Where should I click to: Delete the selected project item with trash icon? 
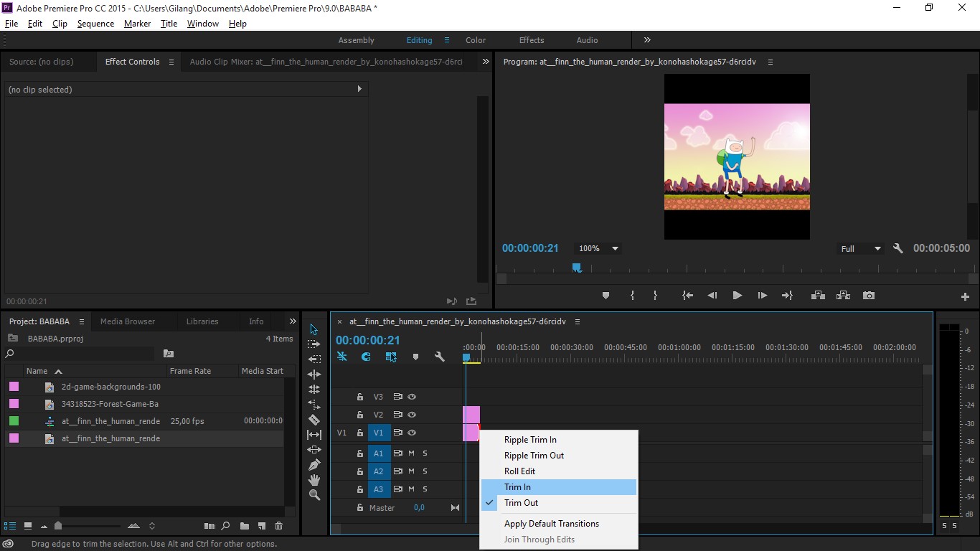[x=278, y=526]
